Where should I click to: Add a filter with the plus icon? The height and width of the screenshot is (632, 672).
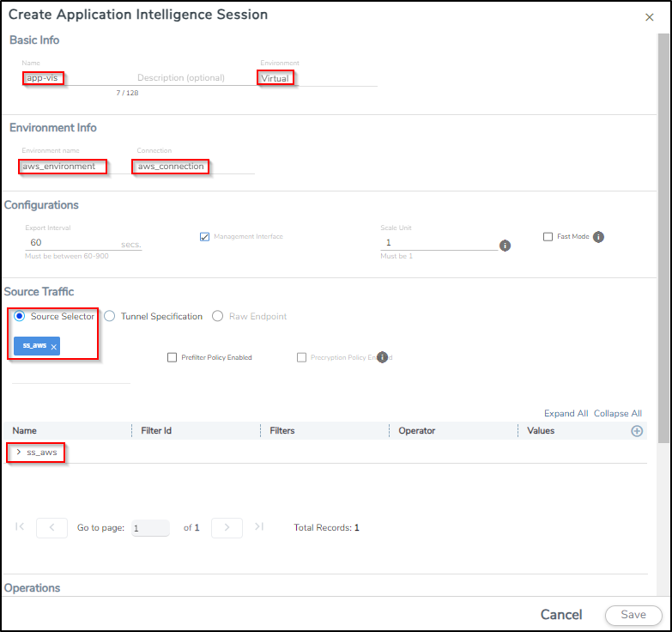click(x=637, y=431)
